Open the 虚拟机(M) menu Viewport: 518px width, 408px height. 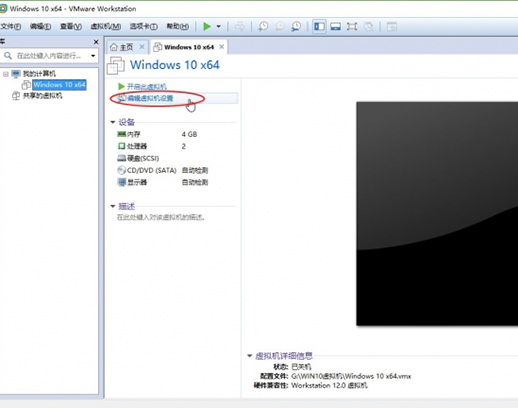coord(106,26)
